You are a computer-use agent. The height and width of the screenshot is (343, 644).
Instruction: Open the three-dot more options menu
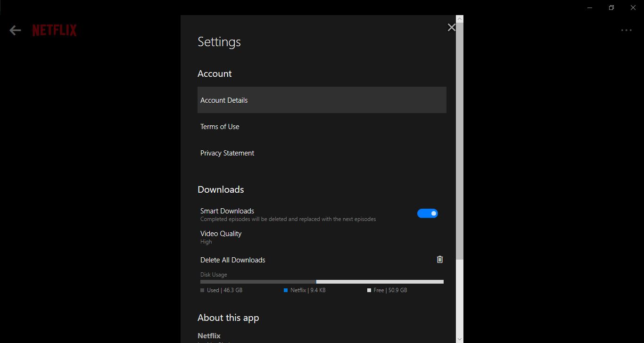click(x=626, y=31)
